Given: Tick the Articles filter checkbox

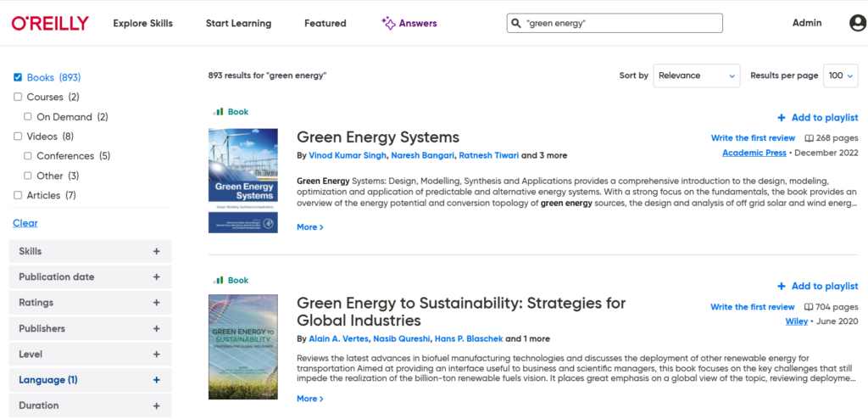Looking at the screenshot, I should point(18,195).
